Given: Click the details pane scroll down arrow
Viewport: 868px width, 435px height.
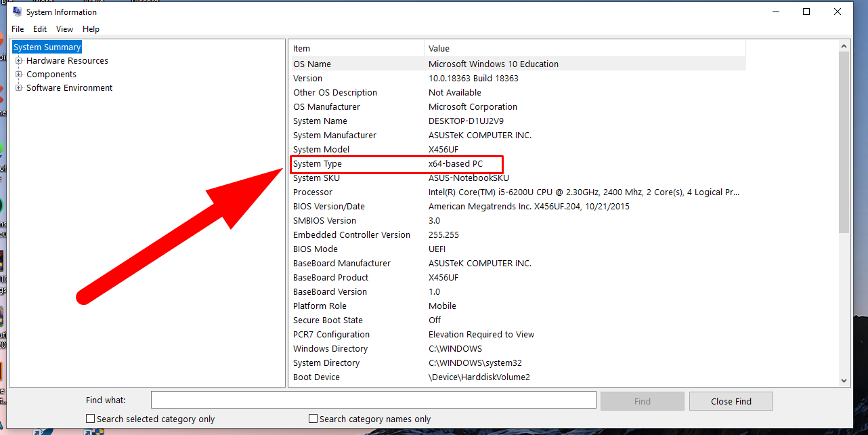Looking at the screenshot, I should click(844, 381).
